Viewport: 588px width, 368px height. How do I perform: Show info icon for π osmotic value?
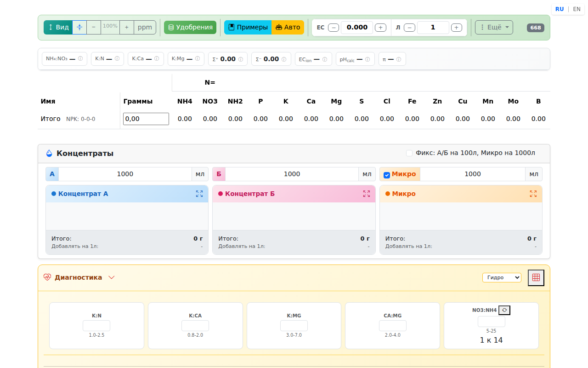tap(399, 59)
